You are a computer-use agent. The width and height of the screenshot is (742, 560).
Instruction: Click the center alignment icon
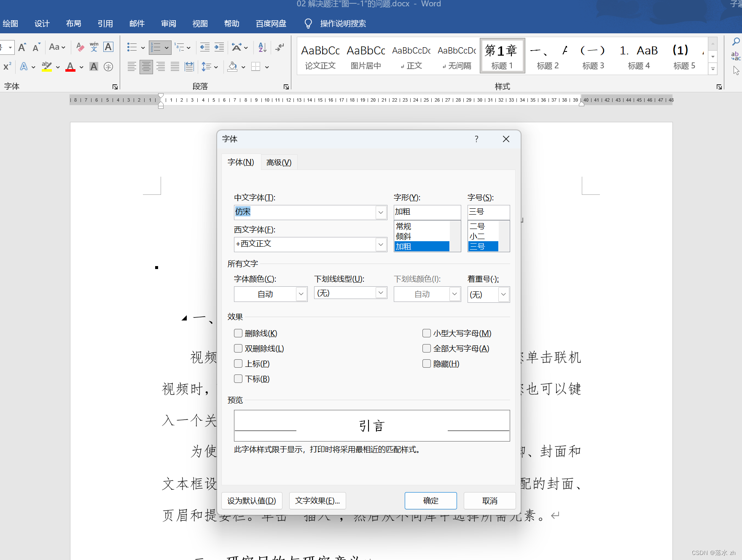tap(146, 67)
